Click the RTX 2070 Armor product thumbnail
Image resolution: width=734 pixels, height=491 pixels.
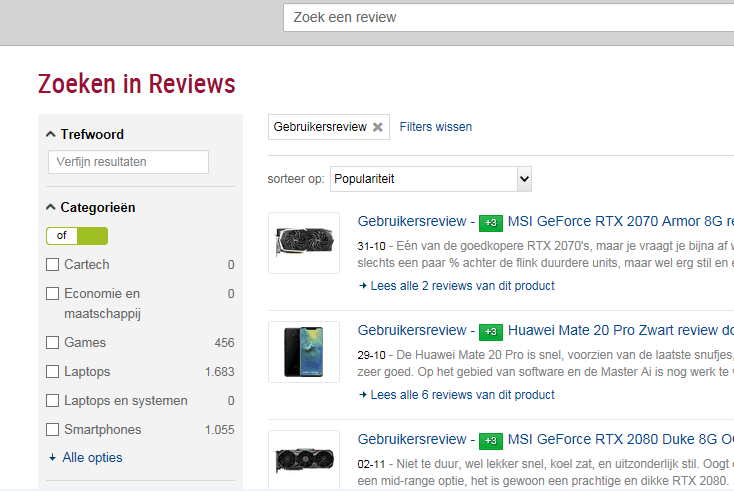pyautogui.click(x=304, y=243)
